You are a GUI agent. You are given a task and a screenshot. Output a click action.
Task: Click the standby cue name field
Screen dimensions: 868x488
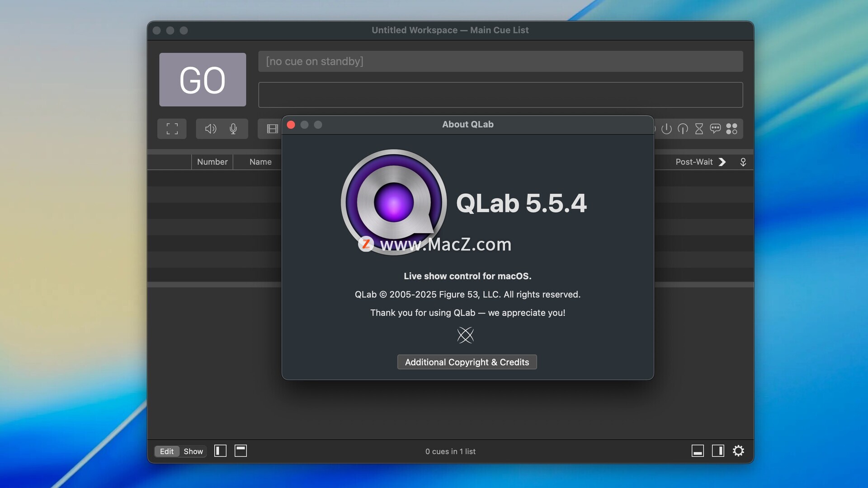500,61
